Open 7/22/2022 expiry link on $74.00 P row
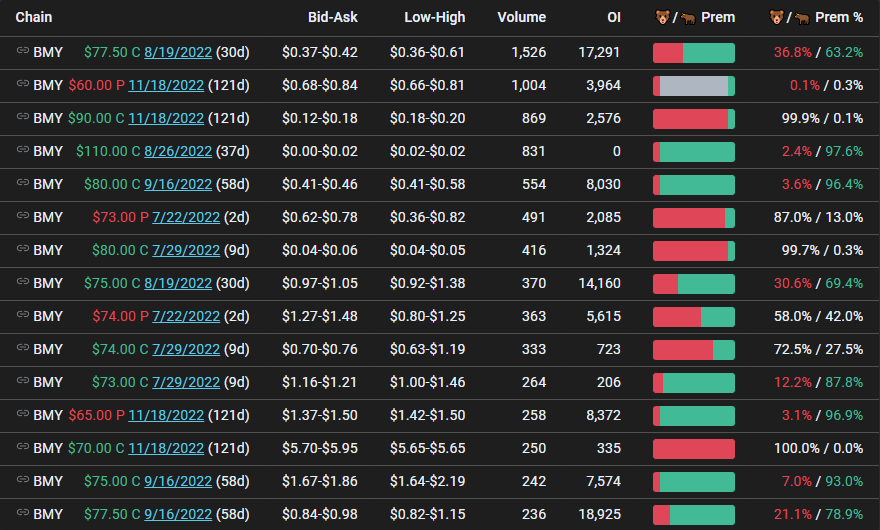The width and height of the screenshot is (880, 530). pos(186,316)
